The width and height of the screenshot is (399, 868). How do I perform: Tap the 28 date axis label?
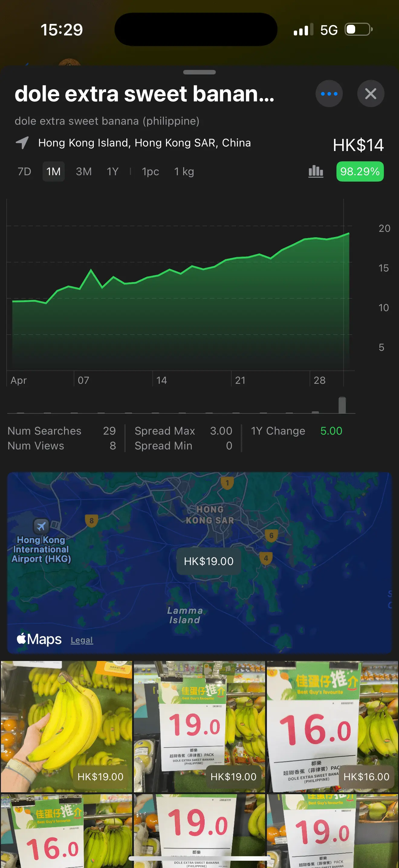[x=319, y=380]
